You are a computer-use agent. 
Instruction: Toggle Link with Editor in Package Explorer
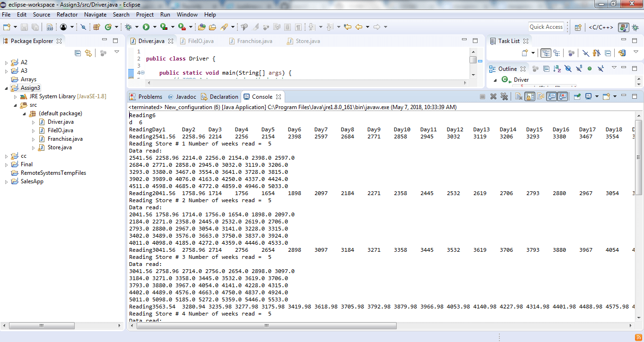coord(88,53)
